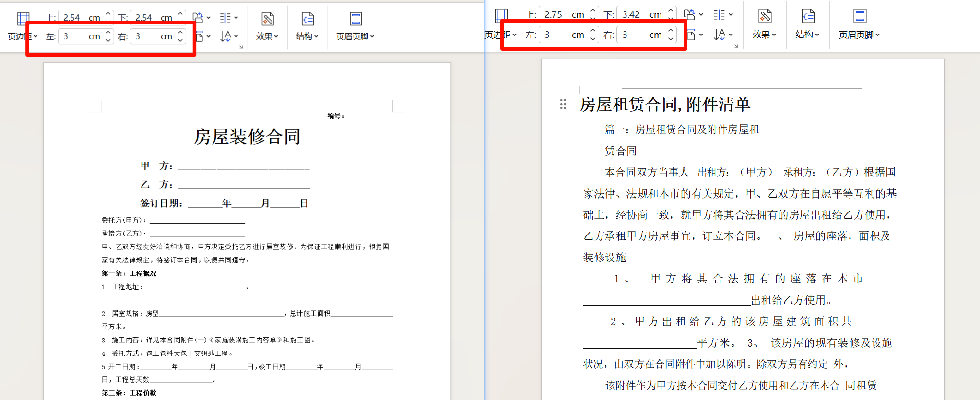Decrease right margin with down arrow, left window
The width and height of the screenshot is (980, 400).
(180, 40)
